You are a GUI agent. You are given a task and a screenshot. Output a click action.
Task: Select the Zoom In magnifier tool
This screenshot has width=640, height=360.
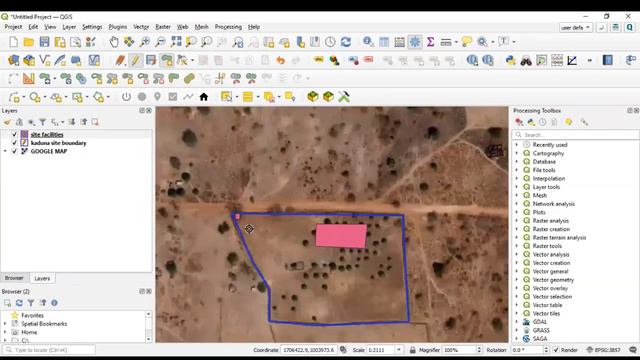[144, 42]
